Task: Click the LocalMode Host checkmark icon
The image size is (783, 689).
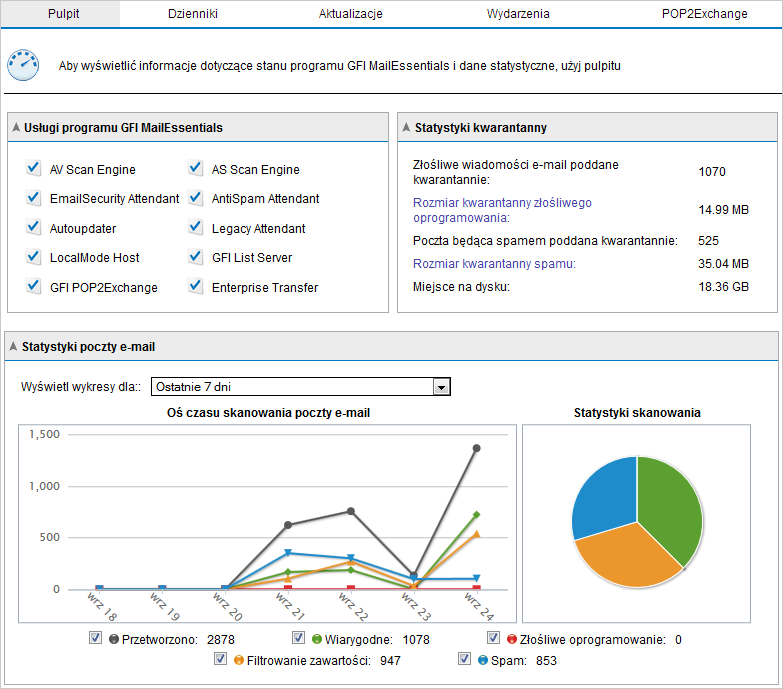Action: (33, 257)
